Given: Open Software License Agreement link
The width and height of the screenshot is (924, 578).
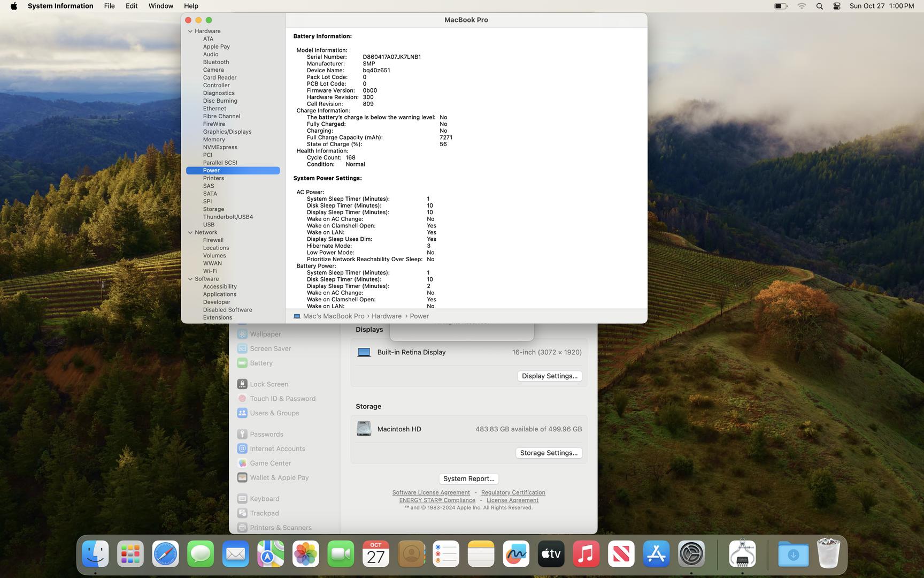Looking at the screenshot, I should [431, 493].
